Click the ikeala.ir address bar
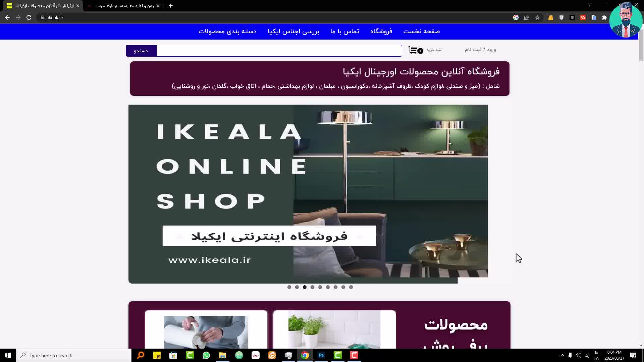This screenshot has width=644, height=362. [x=275, y=17]
